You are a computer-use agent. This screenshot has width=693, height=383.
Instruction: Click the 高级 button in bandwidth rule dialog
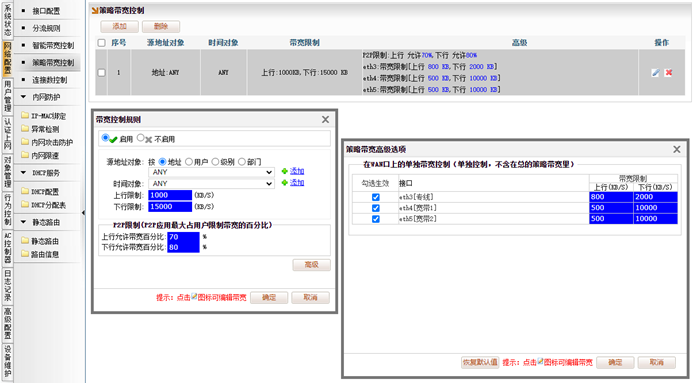(312, 265)
